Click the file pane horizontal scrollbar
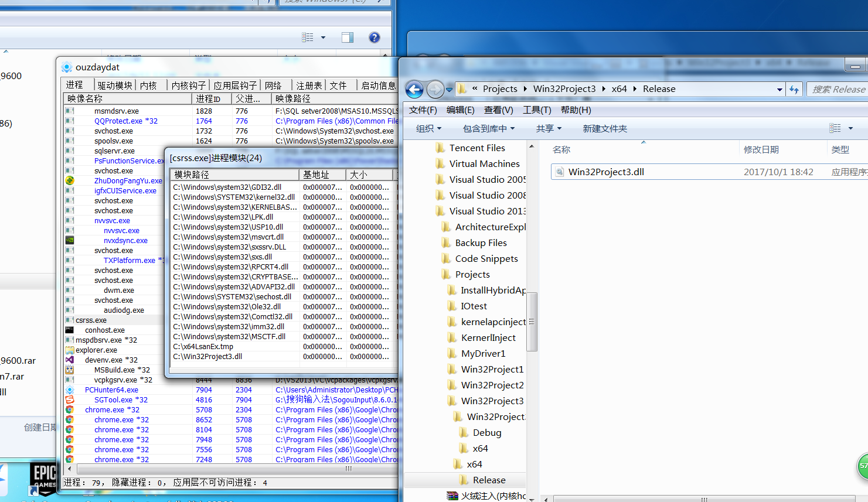 [704, 499]
